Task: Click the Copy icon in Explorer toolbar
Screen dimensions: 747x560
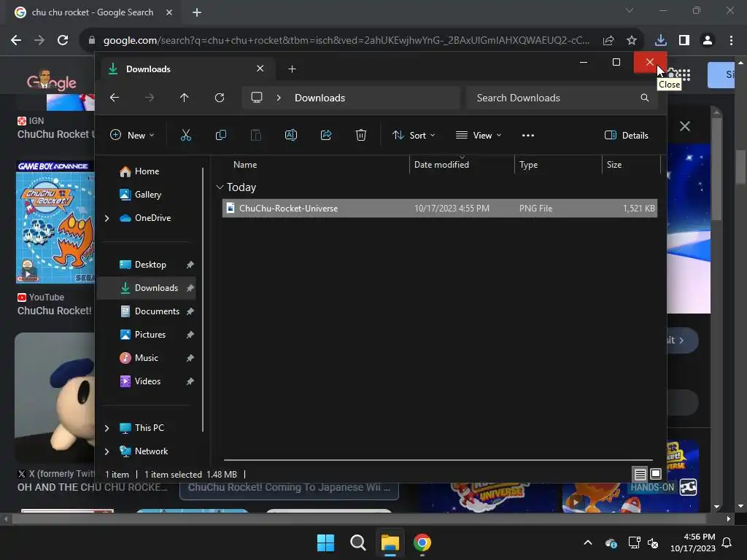Action: [x=220, y=135]
